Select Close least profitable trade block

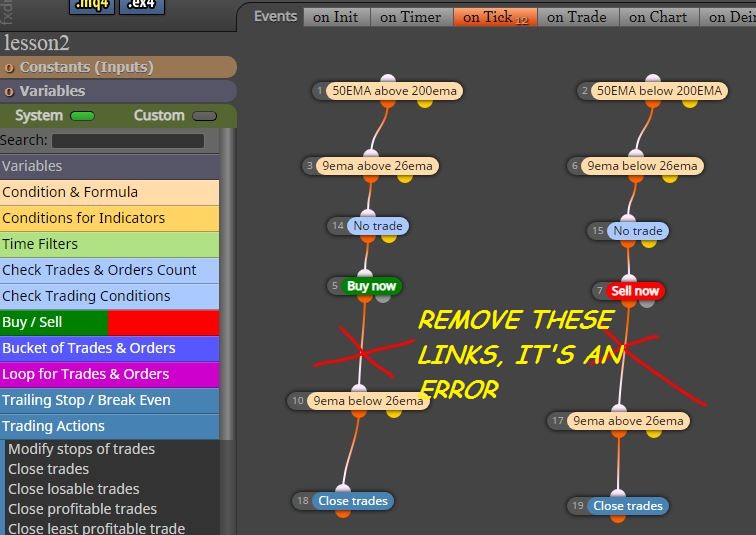[x=96, y=528]
